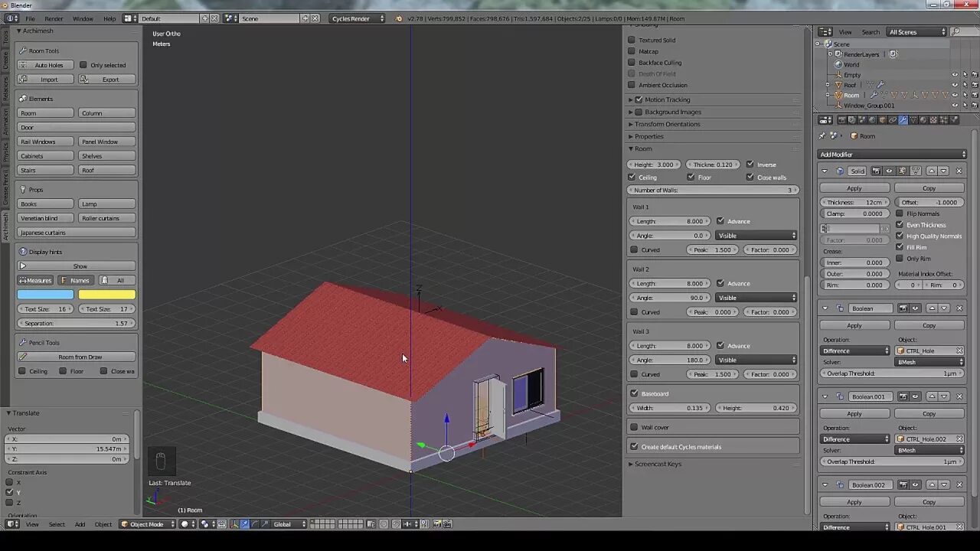Move Solidify modifier up in stack
The image size is (980, 551).
(x=932, y=171)
